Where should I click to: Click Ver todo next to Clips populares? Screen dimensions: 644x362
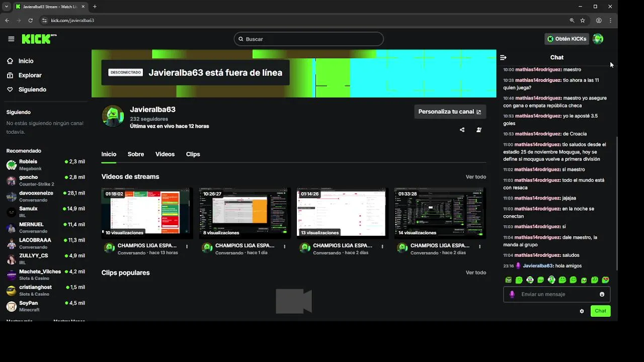click(476, 273)
